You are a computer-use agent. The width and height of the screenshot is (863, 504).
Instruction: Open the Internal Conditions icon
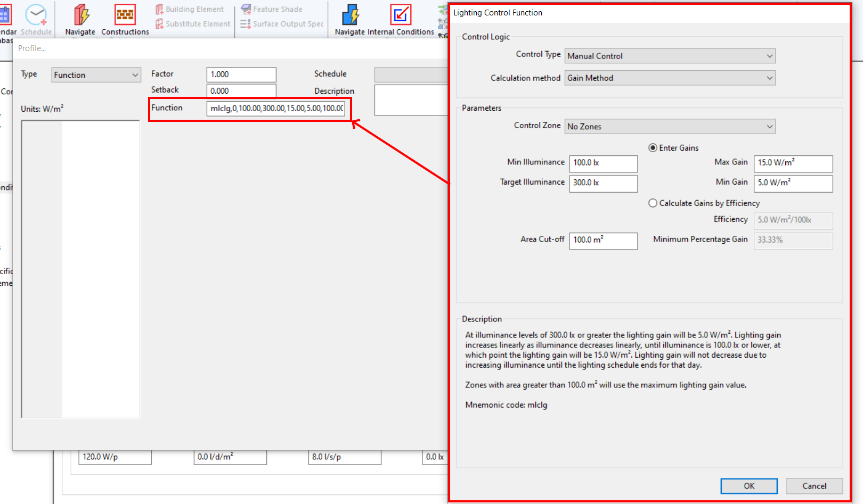pyautogui.click(x=401, y=15)
